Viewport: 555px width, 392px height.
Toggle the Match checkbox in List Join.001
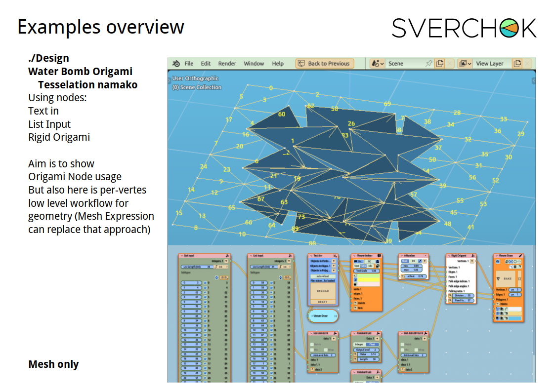(x=403, y=345)
